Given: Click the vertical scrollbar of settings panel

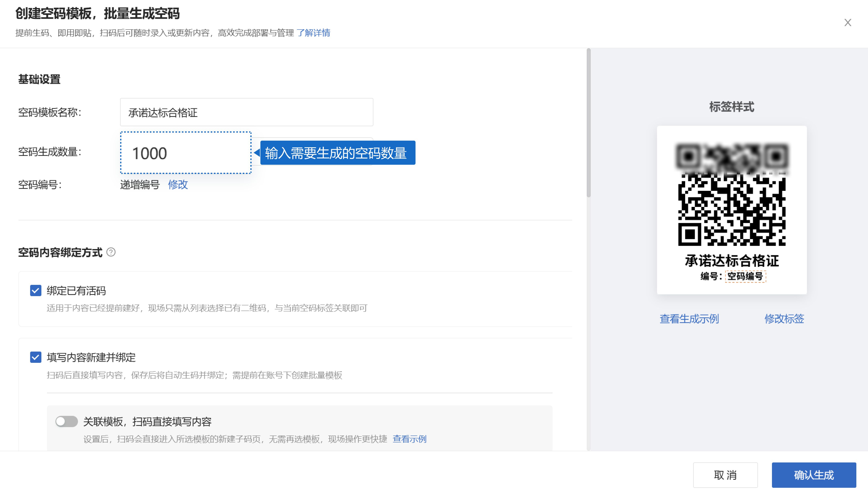Looking at the screenshot, I should pos(589,123).
